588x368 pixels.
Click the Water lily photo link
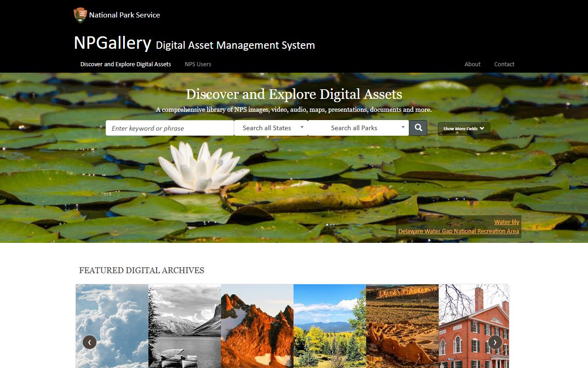(507, 222)
